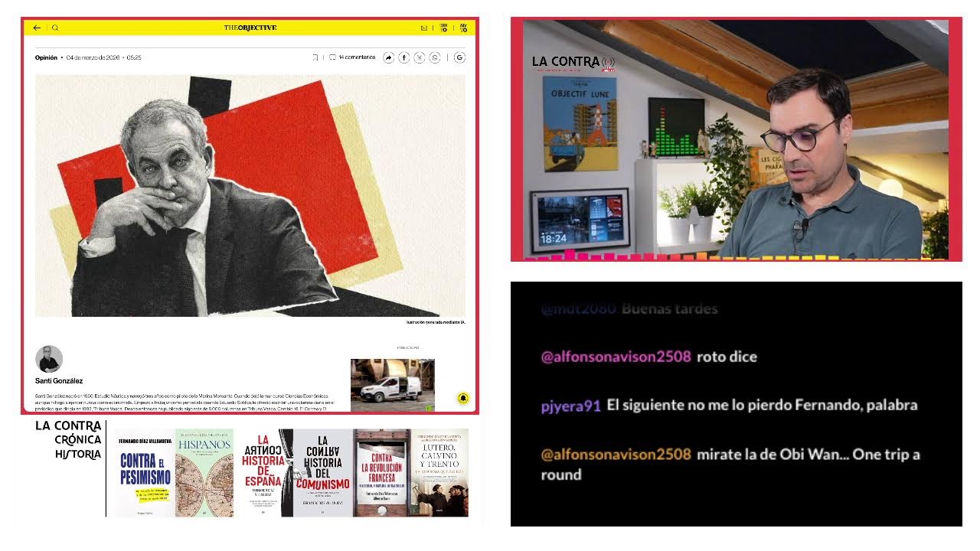Click Santi González author photo

pyautogui.click(x=49, y=359)
